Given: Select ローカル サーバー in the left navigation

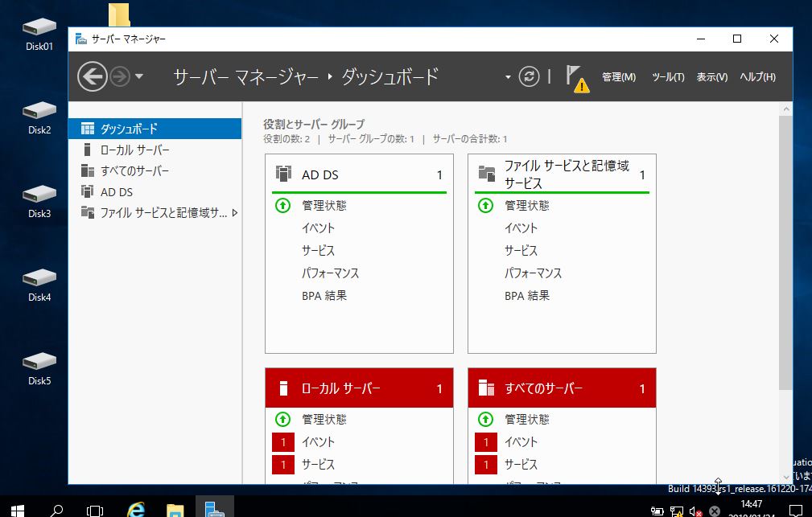Looking at the screenshot, I should pyautogui.click(x=155, y=150).
